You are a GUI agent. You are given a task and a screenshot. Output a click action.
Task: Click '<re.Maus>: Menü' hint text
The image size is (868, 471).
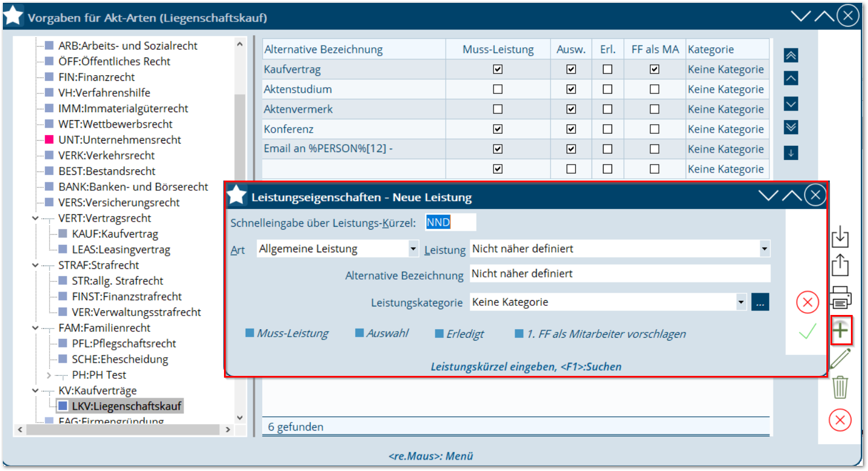tap(431, 456)
